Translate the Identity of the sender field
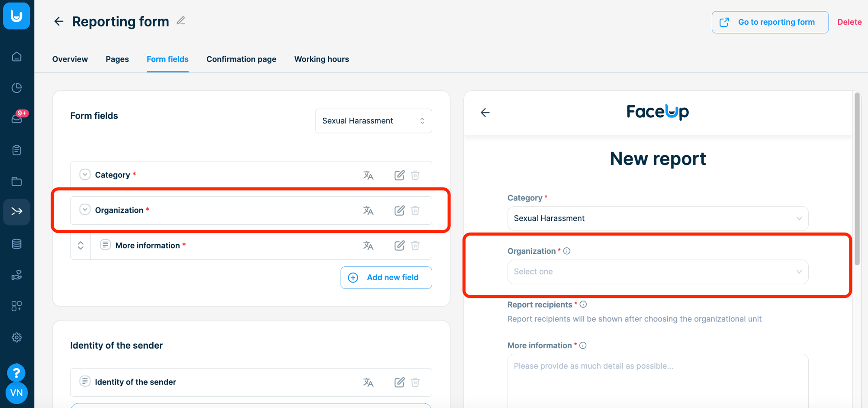 (x=368, y=382)
